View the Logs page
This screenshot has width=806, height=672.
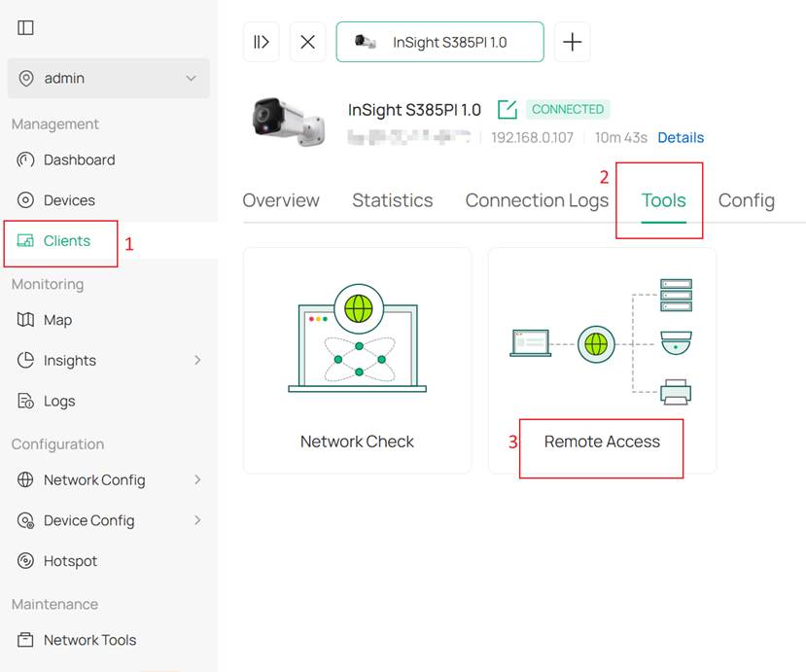59,401
